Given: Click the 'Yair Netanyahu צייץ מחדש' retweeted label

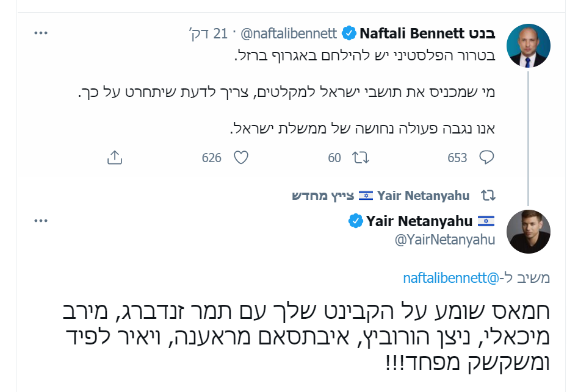Looking at the screenshot, I should point(380,196).
